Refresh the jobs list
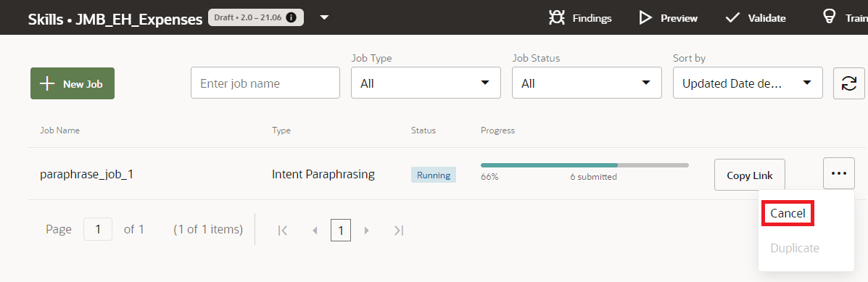 (848, 83)
